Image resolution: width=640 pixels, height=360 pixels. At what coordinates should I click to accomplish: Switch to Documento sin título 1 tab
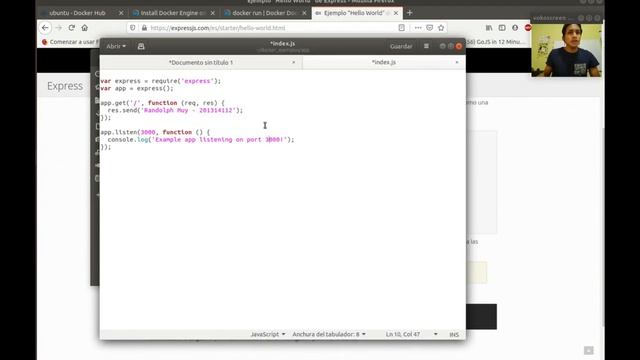click(x=201, y=62)
